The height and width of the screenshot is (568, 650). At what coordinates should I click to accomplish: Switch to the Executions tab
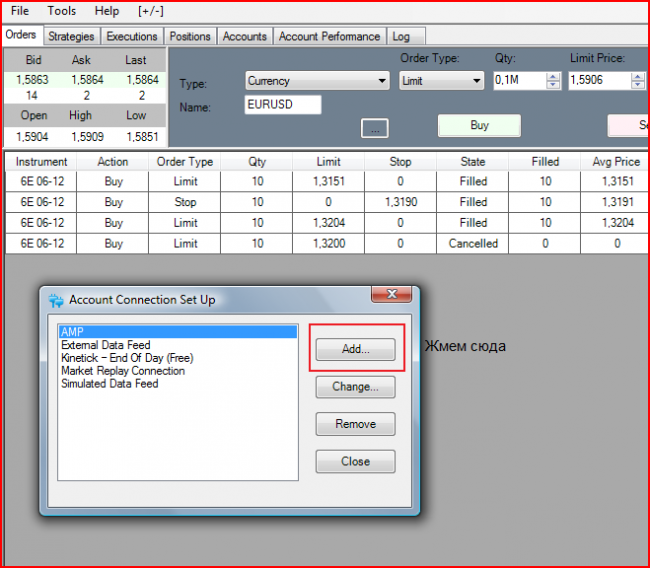(132, 37)
